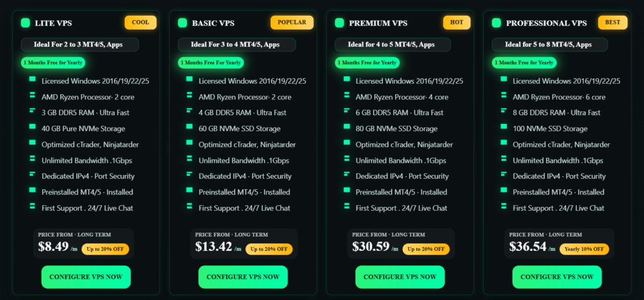This screenshot has width=644, height=300.
Task: Click the green square icon beside BASIC VPS
Action: (182, 23)
